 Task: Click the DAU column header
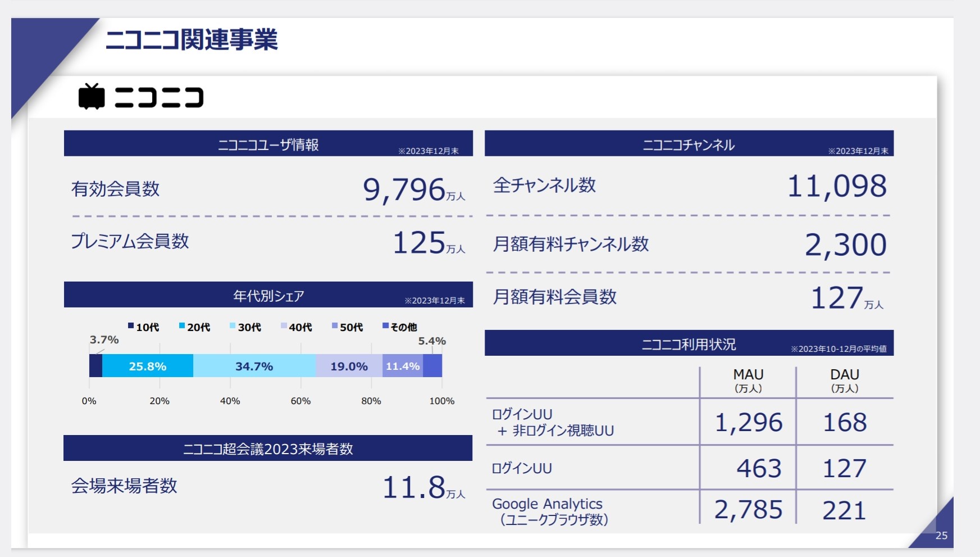[x=845, y=381]
